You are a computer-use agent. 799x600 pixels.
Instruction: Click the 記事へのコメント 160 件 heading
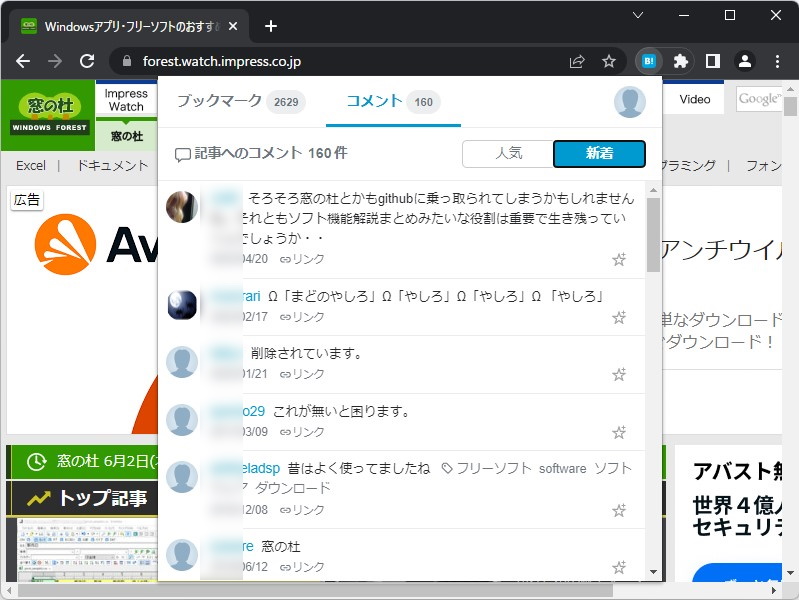pyautogui.click(x=261, y=153)
